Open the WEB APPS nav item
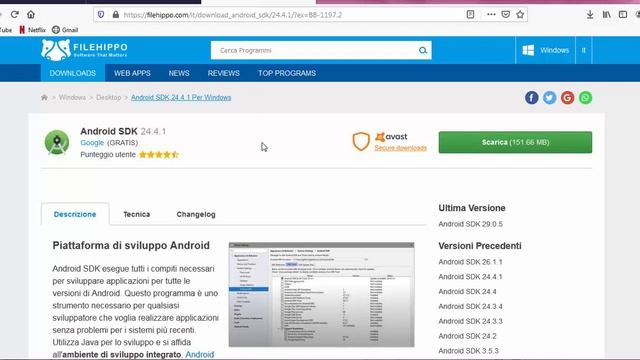The width and height of the screenshot is (640, 360). tap(132, 73)
